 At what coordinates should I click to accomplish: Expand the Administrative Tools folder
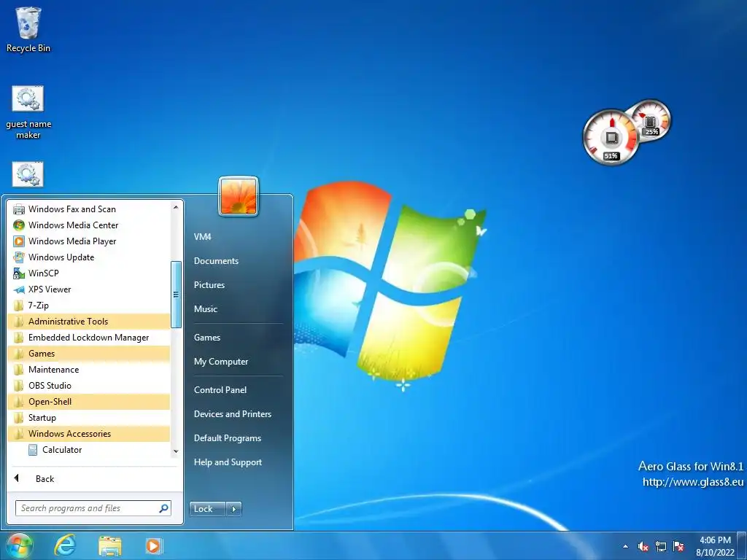[89, 322]
